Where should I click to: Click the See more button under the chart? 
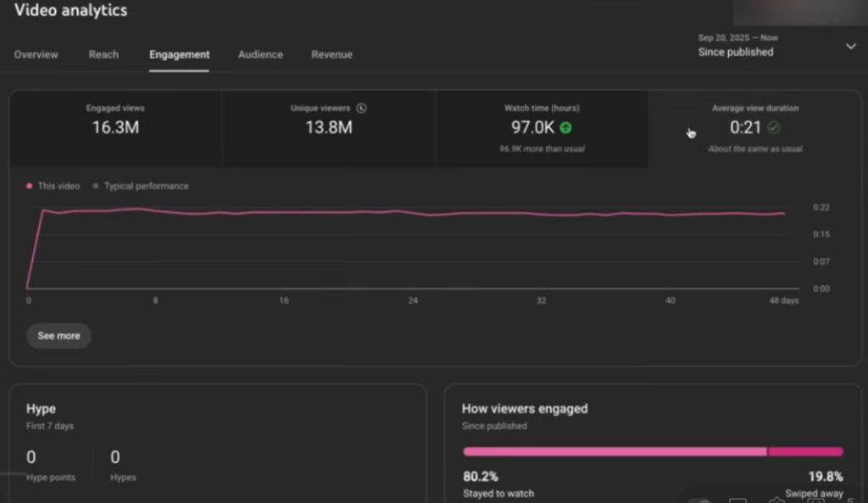pyautogui.click(x=58, y=335)
